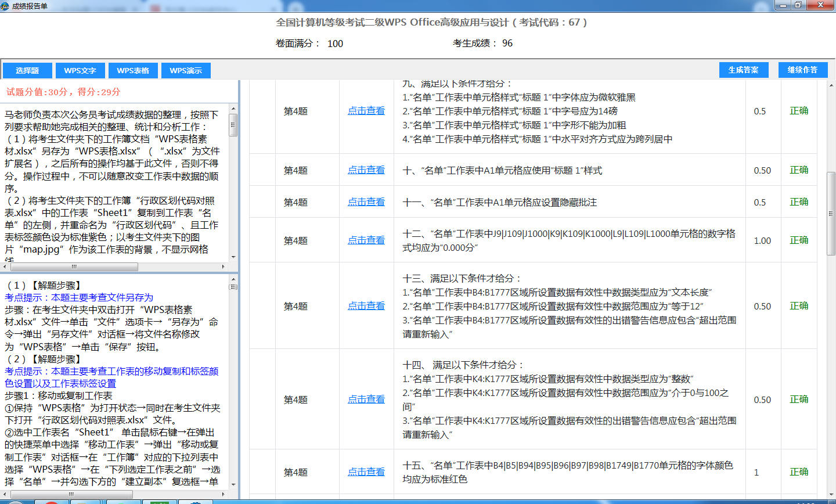Click the 继续作答 button

802,70
